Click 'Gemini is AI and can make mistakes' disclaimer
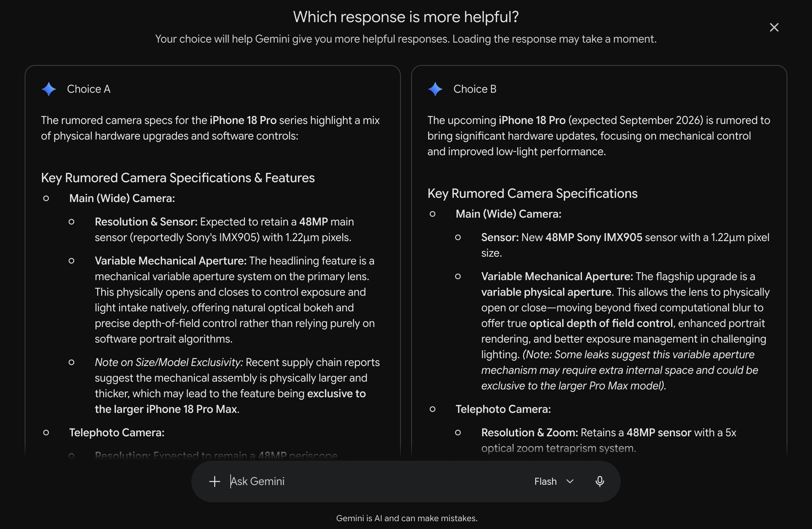 click(407, 518)
